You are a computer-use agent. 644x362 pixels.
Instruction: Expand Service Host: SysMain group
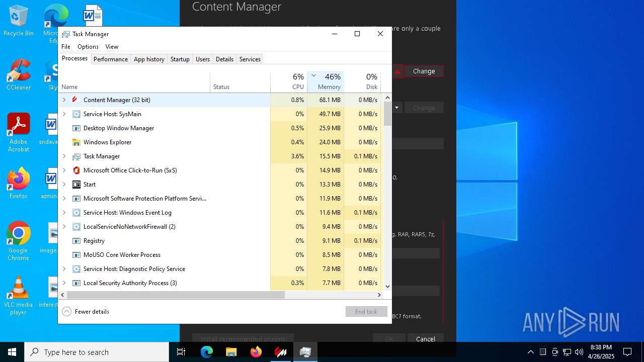click(x=64, y=114)
